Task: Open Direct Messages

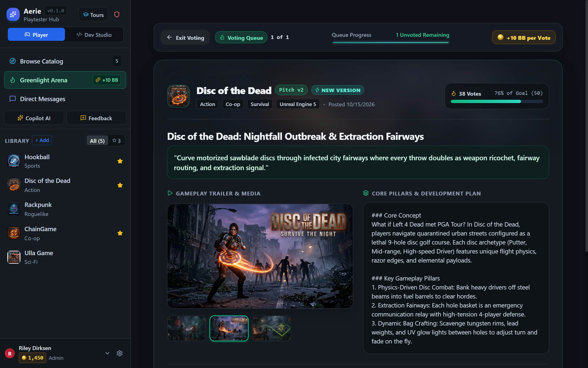Action: pos(65,99)
